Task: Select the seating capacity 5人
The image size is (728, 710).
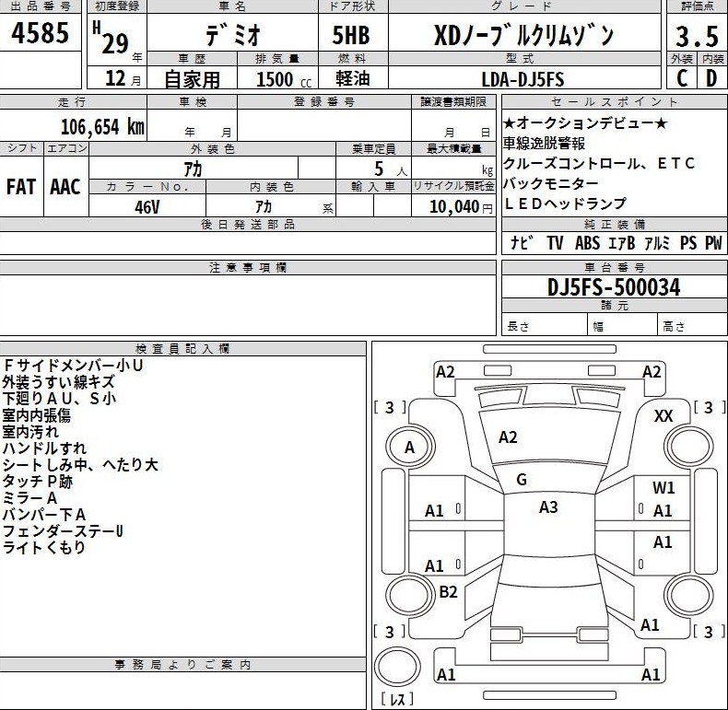Action: coord(391,169)
